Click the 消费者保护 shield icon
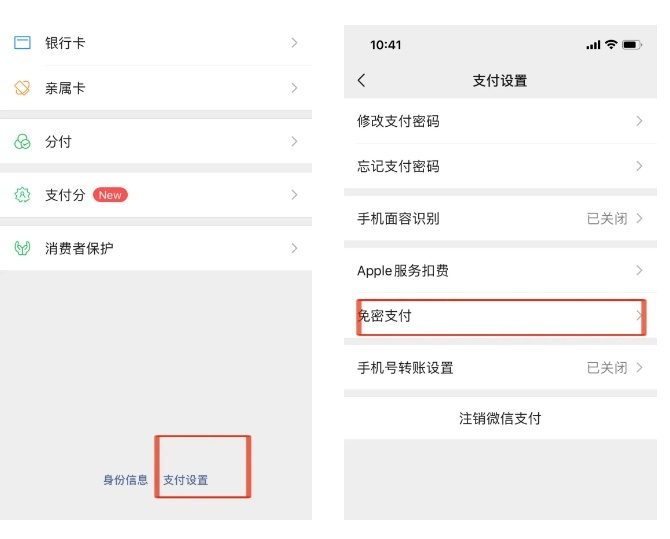 [x=22, y=248]
